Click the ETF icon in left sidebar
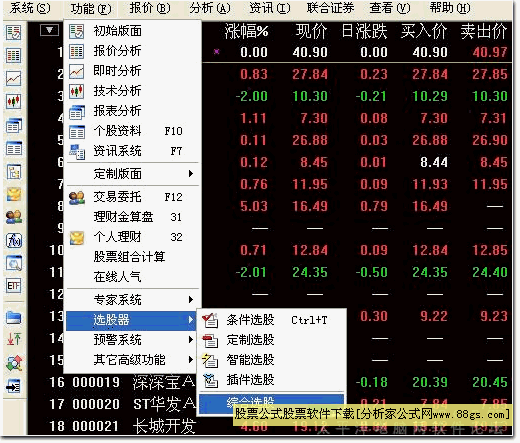The height and width of the screenshot is (443, 520). (14, 285)
